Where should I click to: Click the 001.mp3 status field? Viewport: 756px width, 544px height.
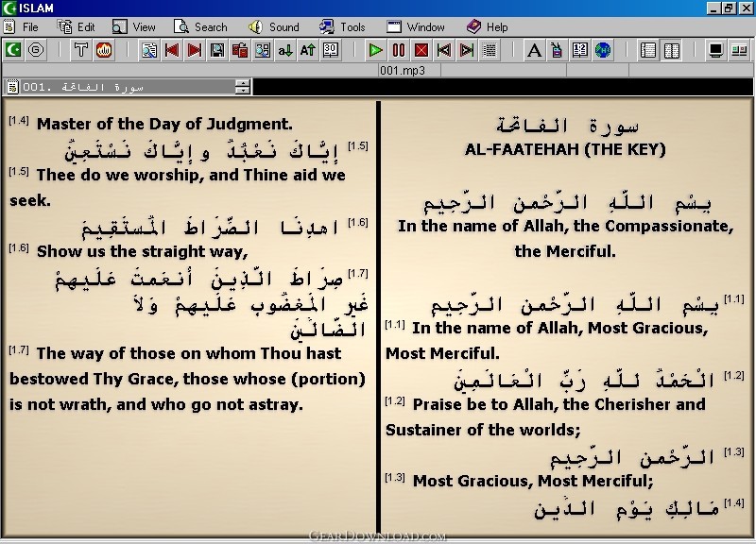click(x=409, y=71)
